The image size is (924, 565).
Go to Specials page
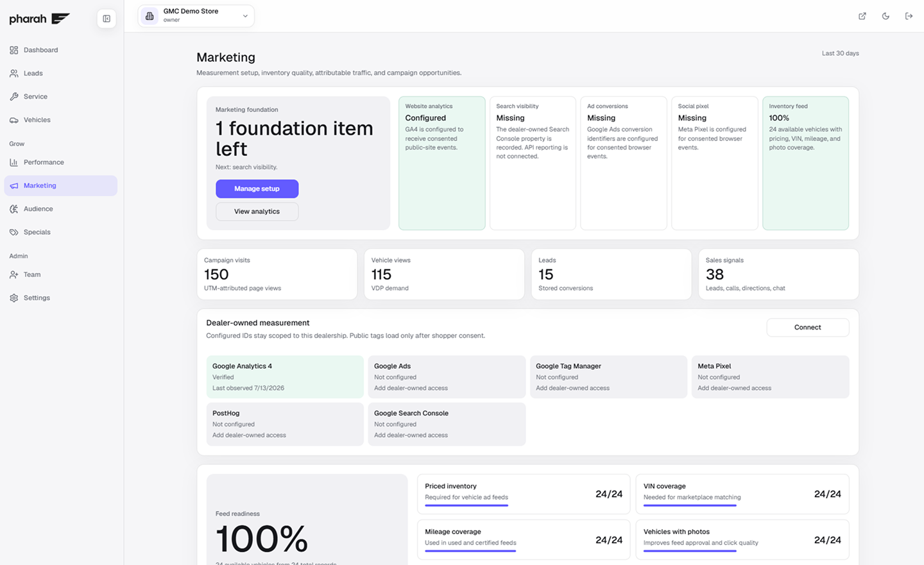(60, 232)
